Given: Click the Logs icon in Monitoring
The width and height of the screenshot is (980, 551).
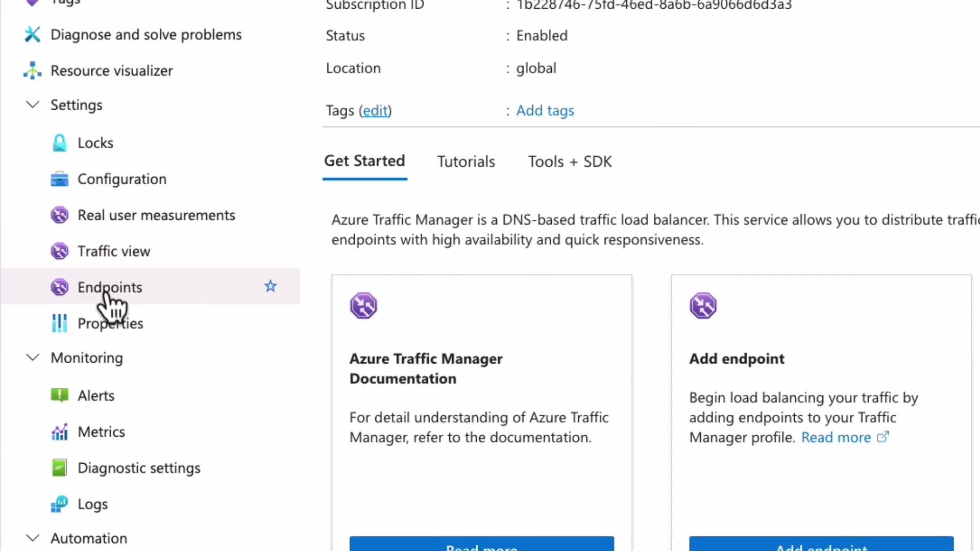Looking at the screenshot, I should pos(59,504).
